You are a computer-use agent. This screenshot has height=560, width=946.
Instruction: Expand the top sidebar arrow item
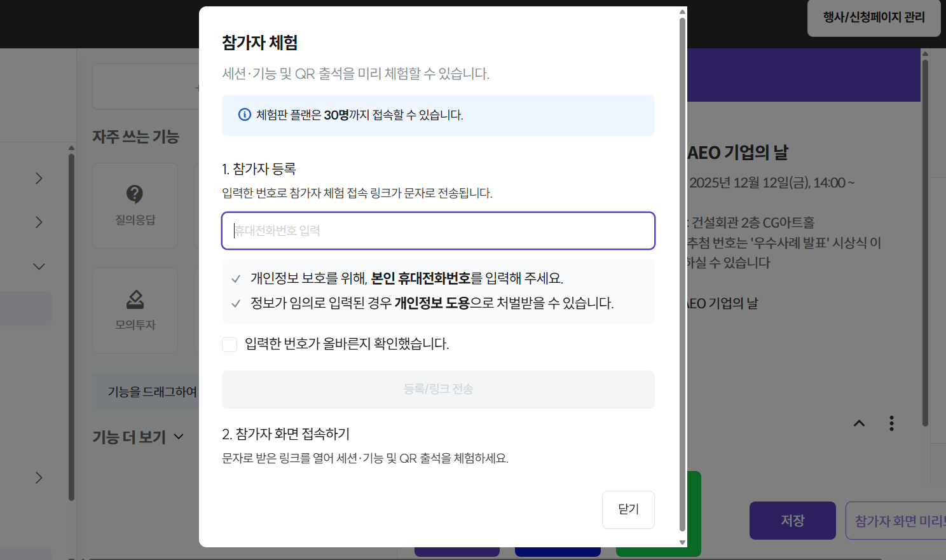click(38, 179)
